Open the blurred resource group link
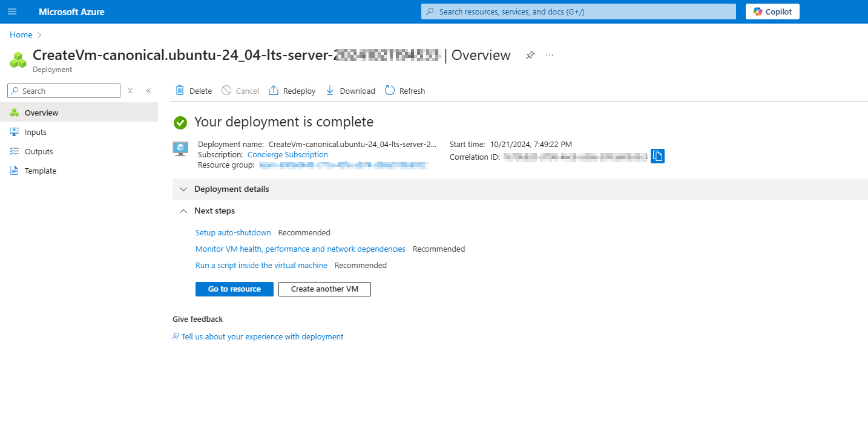The width and height of the screenshot is (868, 435). click(x=344, y=165)
